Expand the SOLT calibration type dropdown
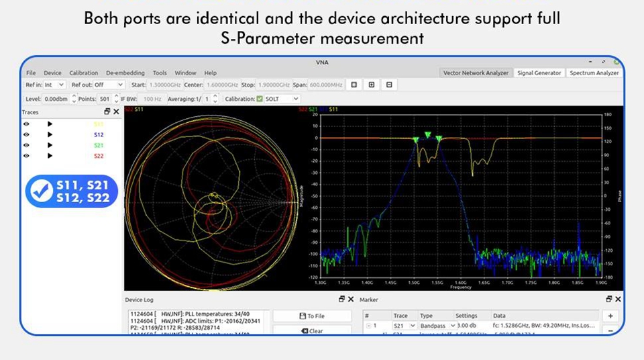This screenshot has height=360, width=644. tap(282, 99)
